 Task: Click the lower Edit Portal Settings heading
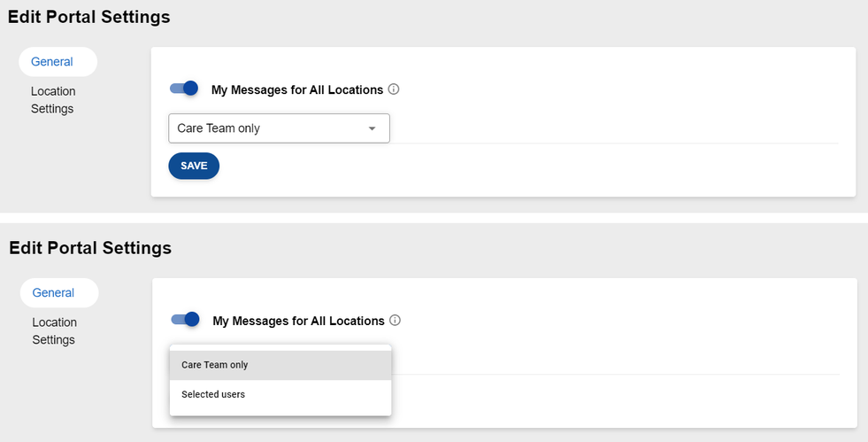tap(90, 248)
